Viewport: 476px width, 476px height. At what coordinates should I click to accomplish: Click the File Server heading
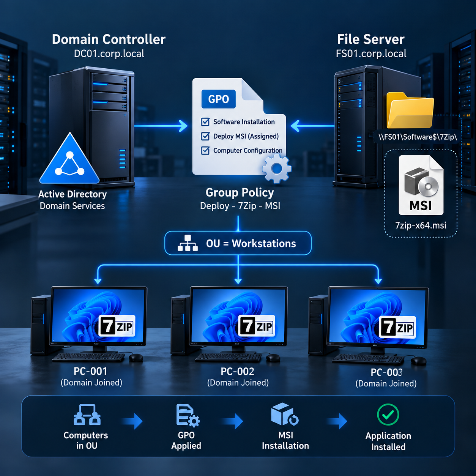click(371, 39)
